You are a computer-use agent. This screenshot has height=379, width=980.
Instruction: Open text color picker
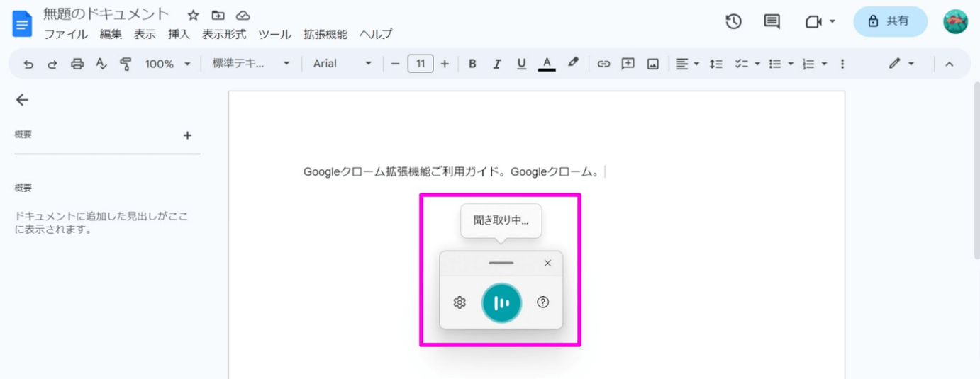point(547,64)
